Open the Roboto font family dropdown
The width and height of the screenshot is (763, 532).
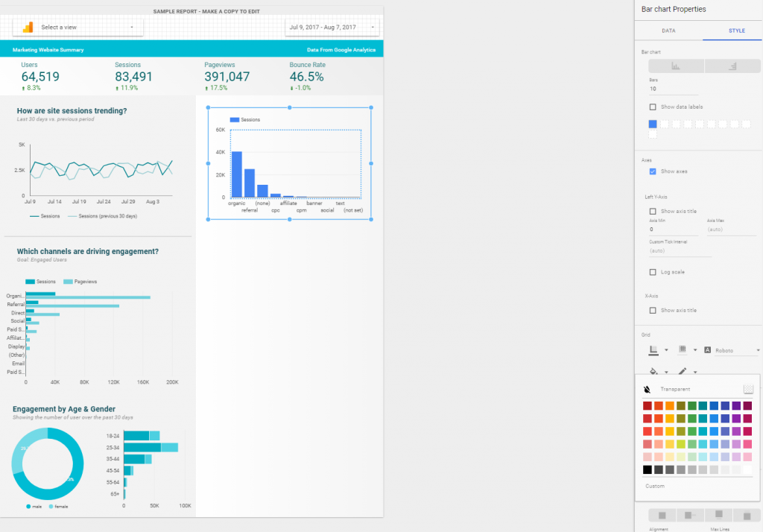(732, 349)
